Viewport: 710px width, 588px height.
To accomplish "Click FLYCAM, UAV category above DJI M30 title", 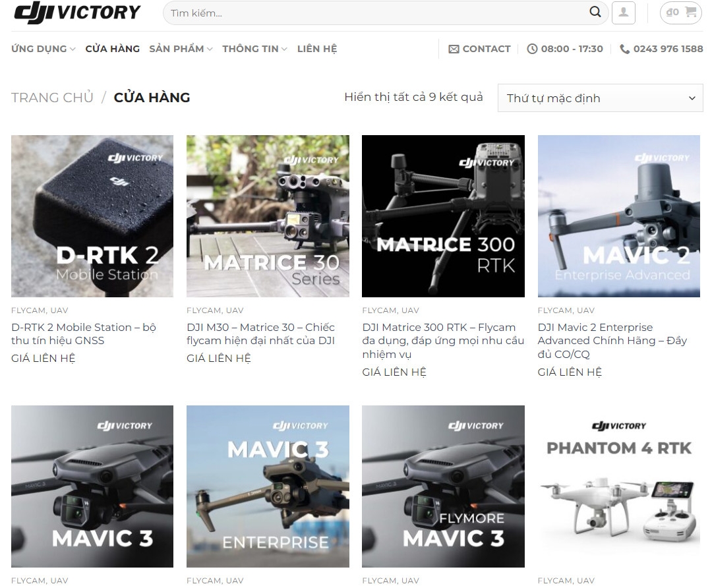I will click(215, 310).
